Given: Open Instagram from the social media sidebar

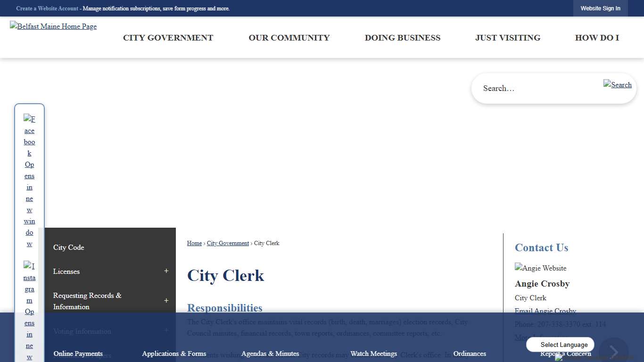Looking at the screenshot, I should [x=29, y=311].
